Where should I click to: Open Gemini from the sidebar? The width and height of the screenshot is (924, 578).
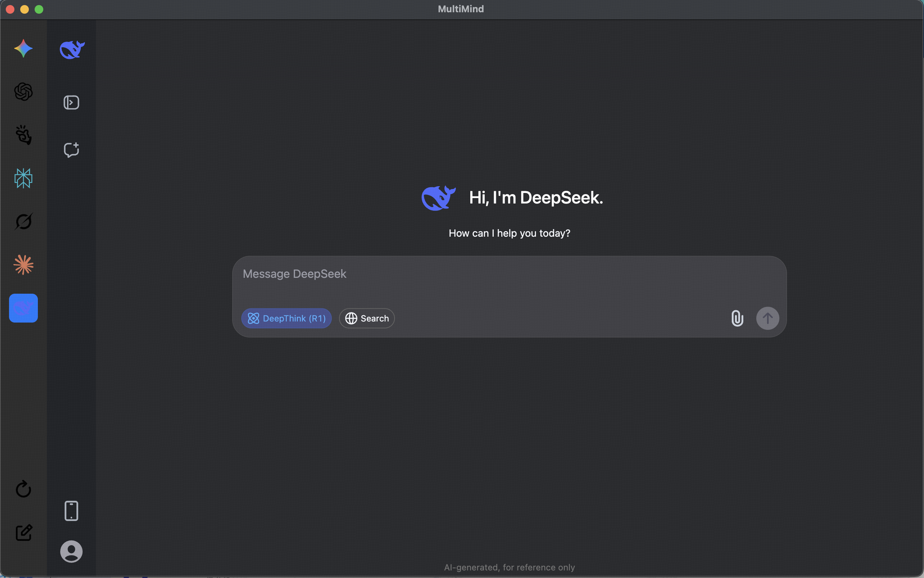23,49
